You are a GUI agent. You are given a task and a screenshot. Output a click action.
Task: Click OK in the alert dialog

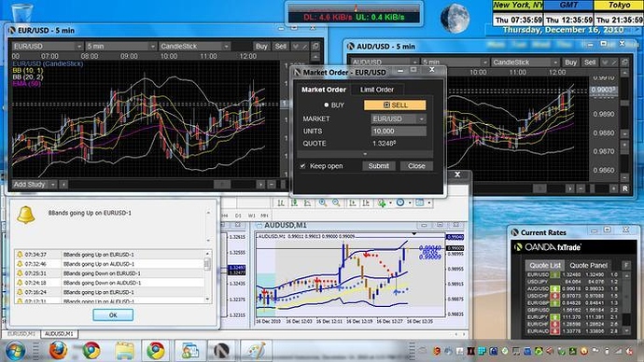point(113,314)
